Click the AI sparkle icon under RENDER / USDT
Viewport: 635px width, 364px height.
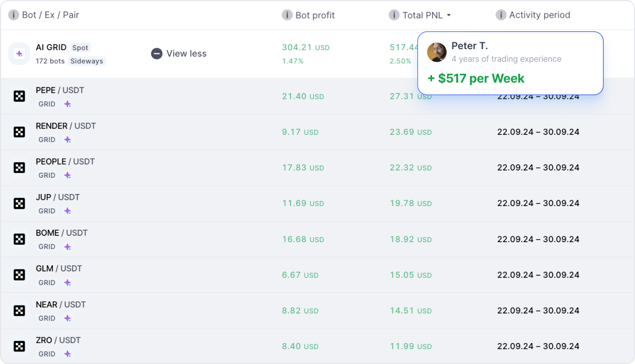(x=67, y=140)
